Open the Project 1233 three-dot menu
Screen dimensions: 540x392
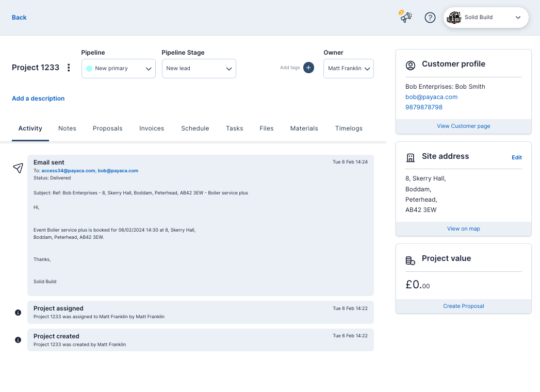tap(69, 68)
